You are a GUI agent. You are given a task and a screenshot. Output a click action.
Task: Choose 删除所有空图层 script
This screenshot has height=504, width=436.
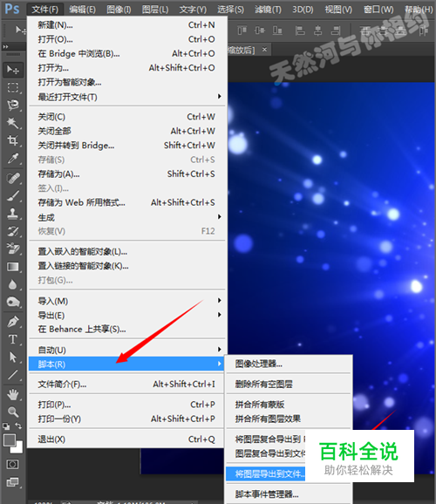pyautogui.click(x=289, y=384)
